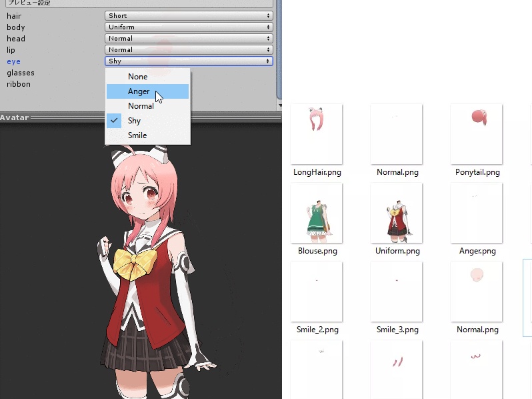Select the LongHair.png thumbnail
Screen dimensions: 532x399
pyautogui.click(x=317, y=134)
